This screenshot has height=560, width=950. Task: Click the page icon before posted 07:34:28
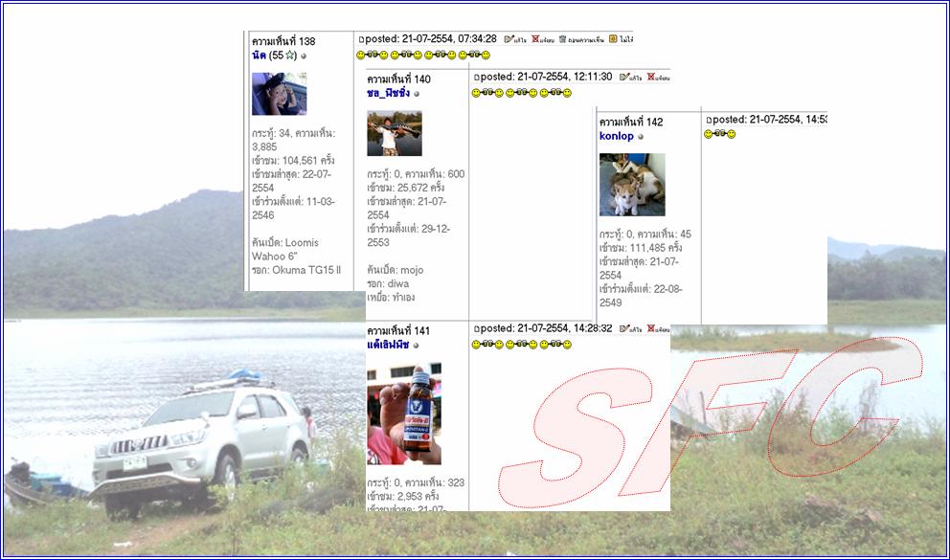tap(361, 39)
